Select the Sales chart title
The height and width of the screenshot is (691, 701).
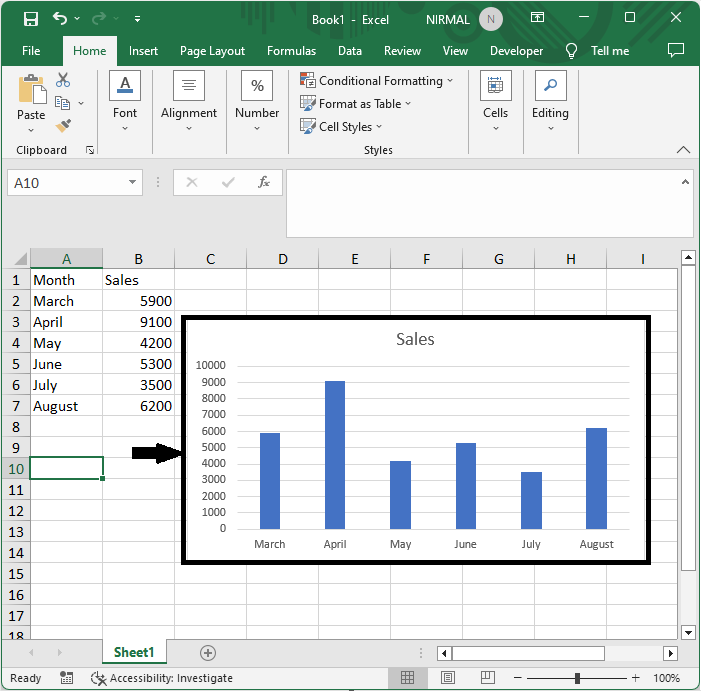point(415,339)
